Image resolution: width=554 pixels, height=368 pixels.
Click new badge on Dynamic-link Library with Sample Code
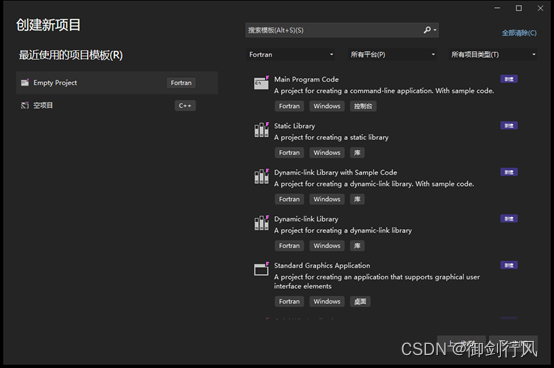click(509, 172)
